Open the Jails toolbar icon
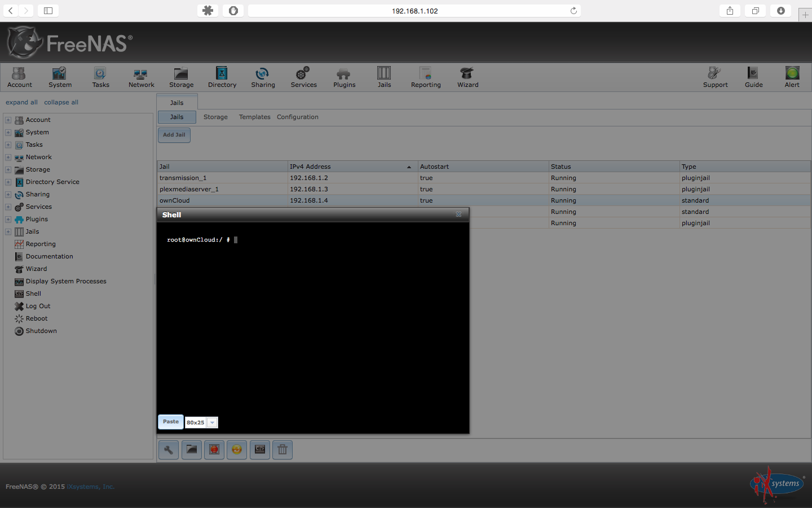 (384, 77)
